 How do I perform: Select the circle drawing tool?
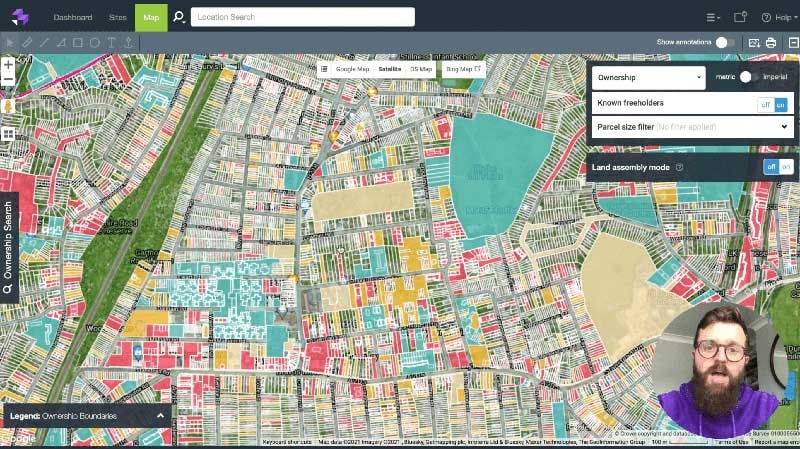point(95,43)
